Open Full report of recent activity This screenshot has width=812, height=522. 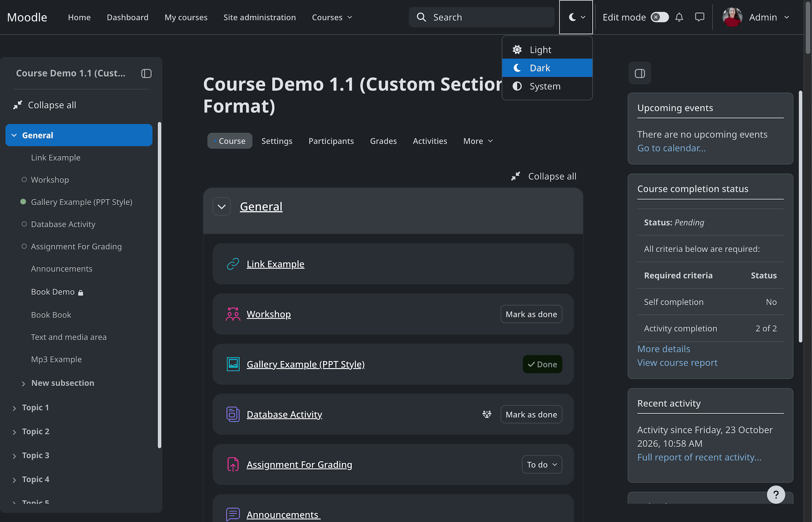[699, 457]
